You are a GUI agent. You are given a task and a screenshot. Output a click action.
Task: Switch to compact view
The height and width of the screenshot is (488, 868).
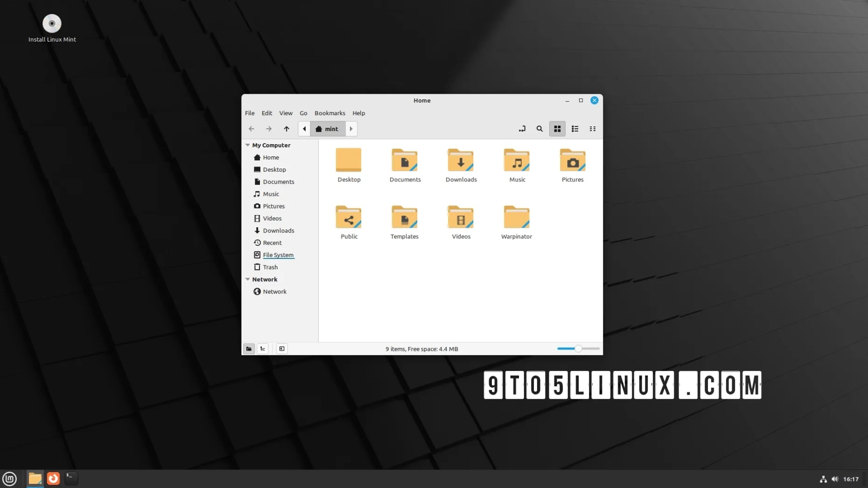tap(593, 129)
